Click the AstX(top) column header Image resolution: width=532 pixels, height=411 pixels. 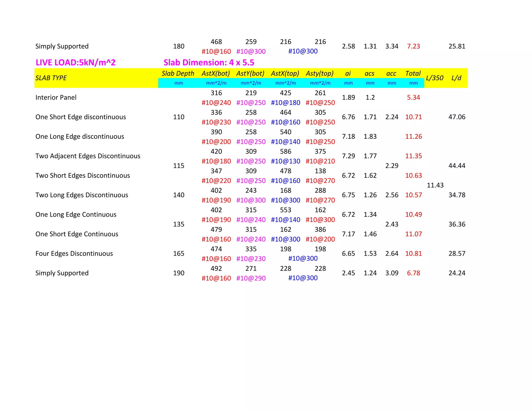pos(285,74)
